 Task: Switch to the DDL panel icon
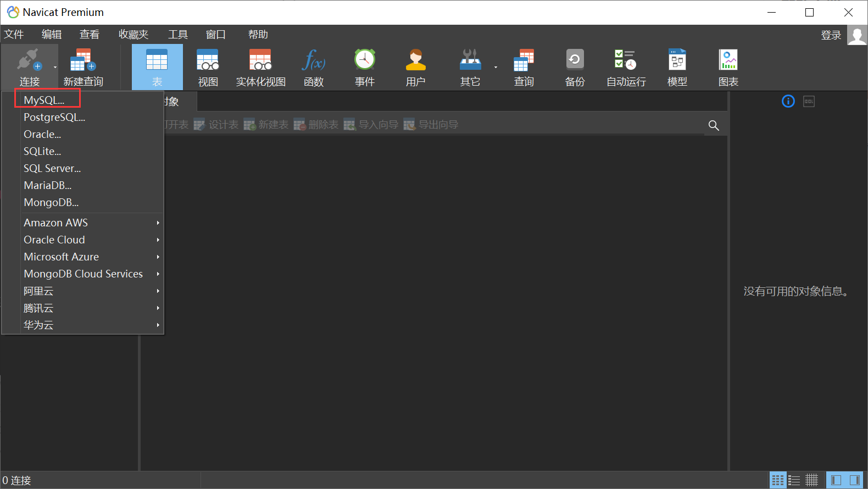[x=809, y=101]
